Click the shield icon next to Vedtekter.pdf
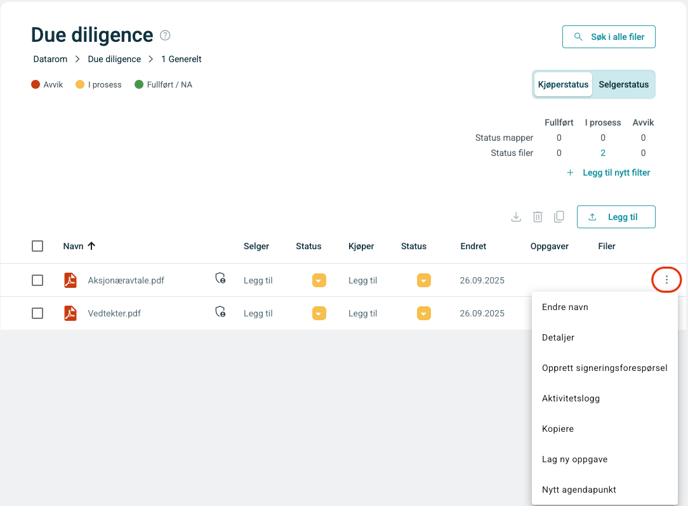The image size is (688, 506). pos(220,313)
